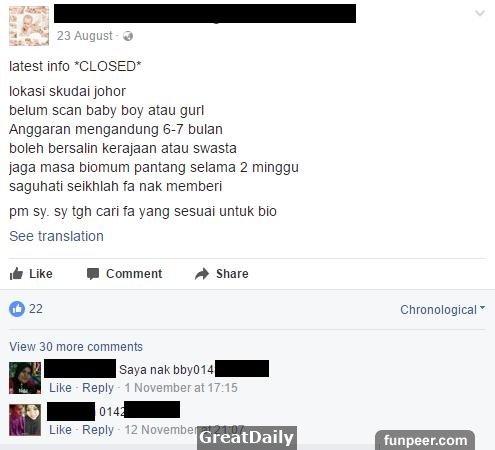This screenshot has height=450, width=495.
Task: Click the 23 August post timestamp
Action: (x=85, y=36)
